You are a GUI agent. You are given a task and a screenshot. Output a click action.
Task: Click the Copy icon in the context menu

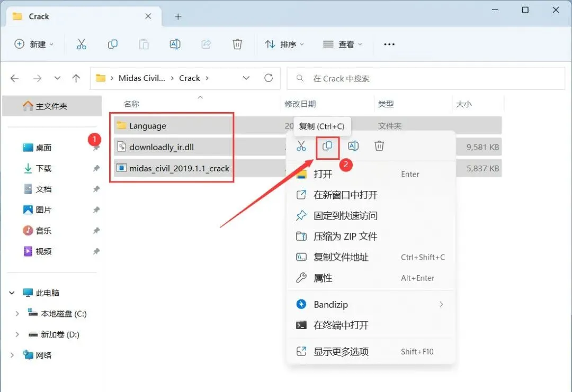(x=327, y=146)
